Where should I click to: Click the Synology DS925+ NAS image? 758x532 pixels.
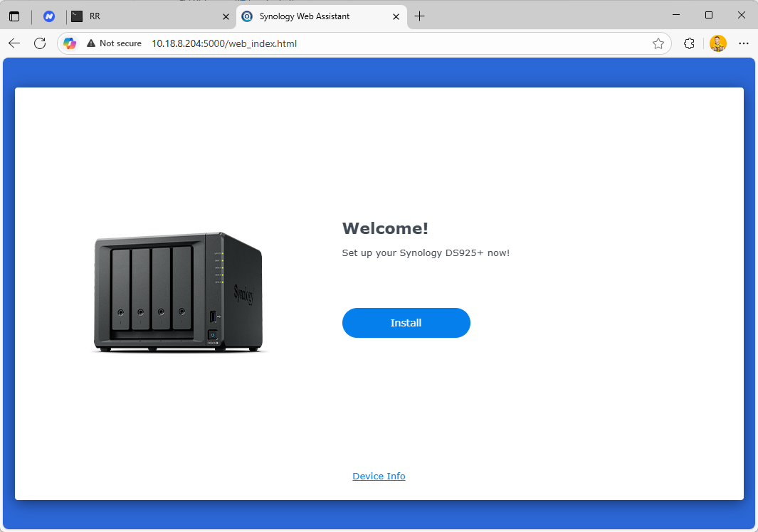coord(179,292)
